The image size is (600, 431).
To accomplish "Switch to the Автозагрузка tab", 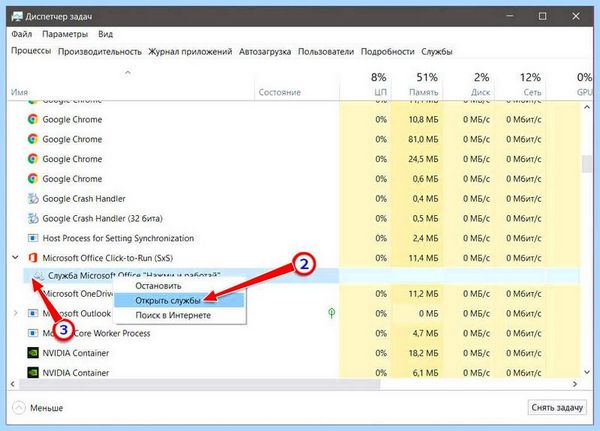I will [265, 52].
